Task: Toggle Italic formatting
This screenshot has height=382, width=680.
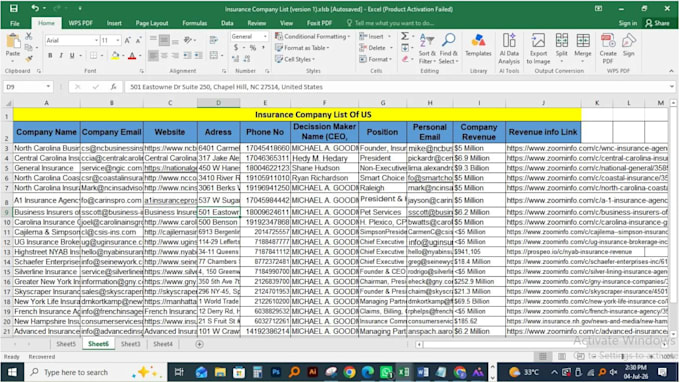Action: [61, 56]
